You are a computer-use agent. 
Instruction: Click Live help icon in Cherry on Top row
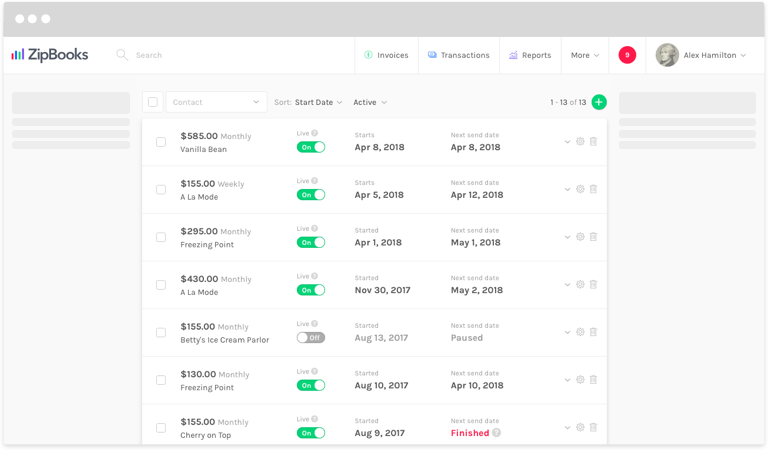click(314, 419)
